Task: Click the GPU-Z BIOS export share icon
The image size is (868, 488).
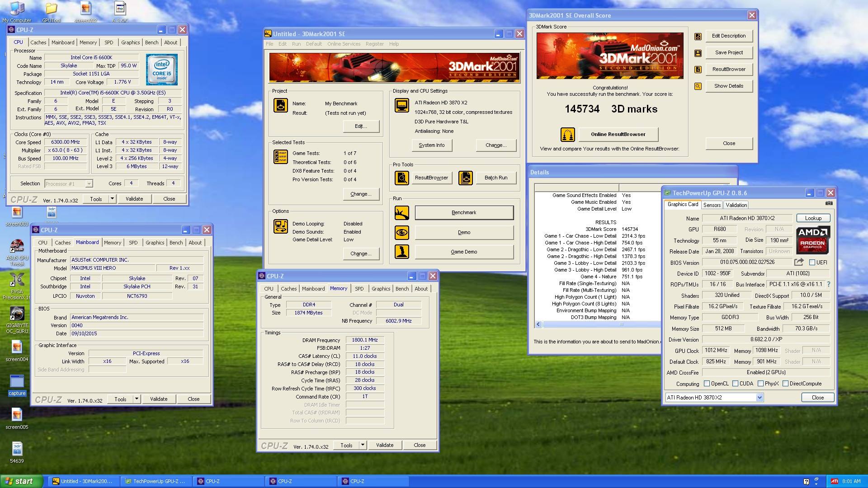Action: 799,262
